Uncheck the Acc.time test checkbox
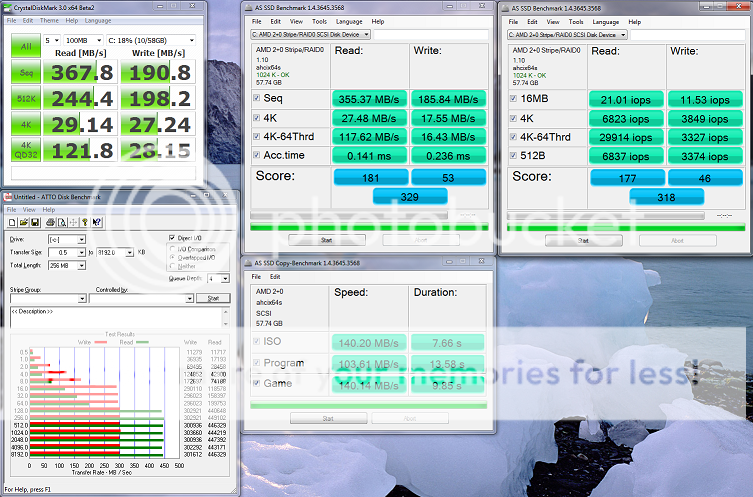 point(256,154)
